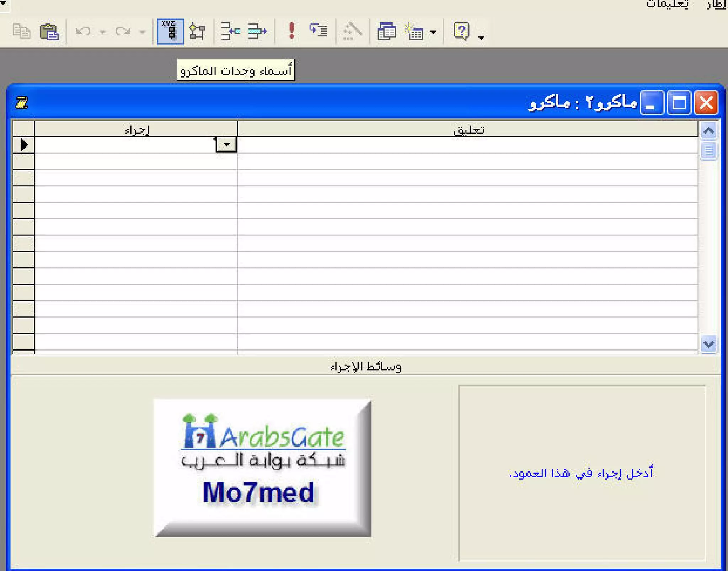Click the إجراء column header
The height and width of the screenshot is (571, 728).
(136, 129)
